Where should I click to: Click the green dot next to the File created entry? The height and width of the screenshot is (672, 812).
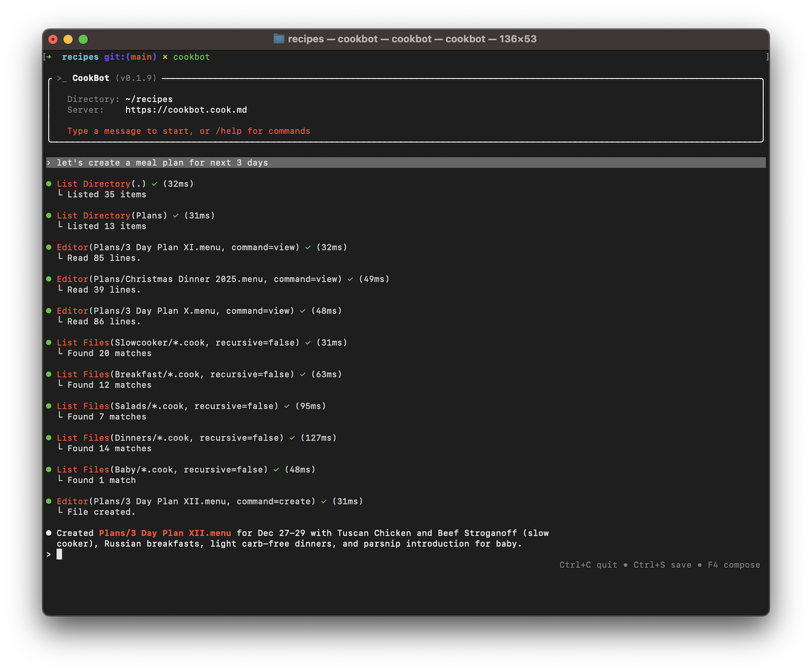coord(48,501)
